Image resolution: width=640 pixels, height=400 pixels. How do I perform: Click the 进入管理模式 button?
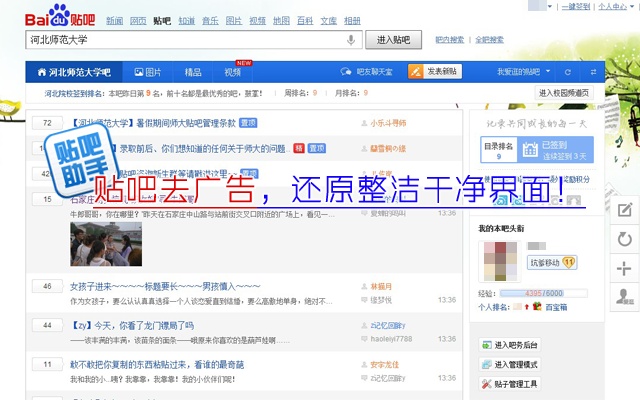[x=510, y=364]
